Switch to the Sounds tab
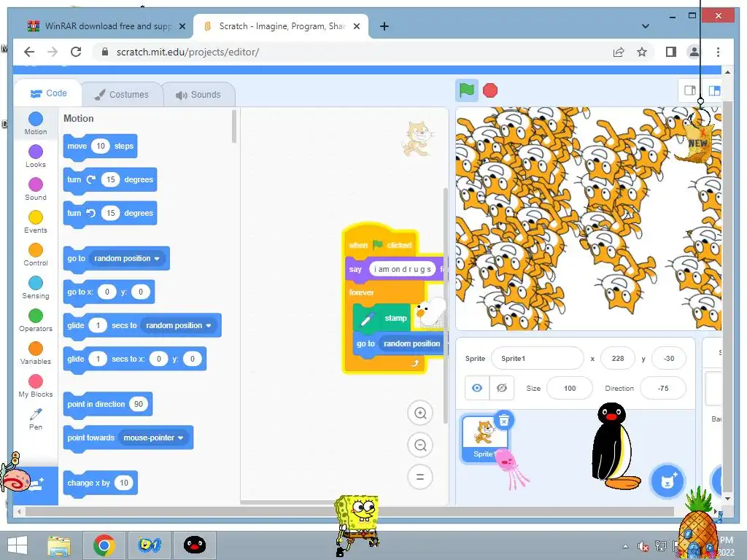This screenshot has height=560, width=747. tap(198, 94)
